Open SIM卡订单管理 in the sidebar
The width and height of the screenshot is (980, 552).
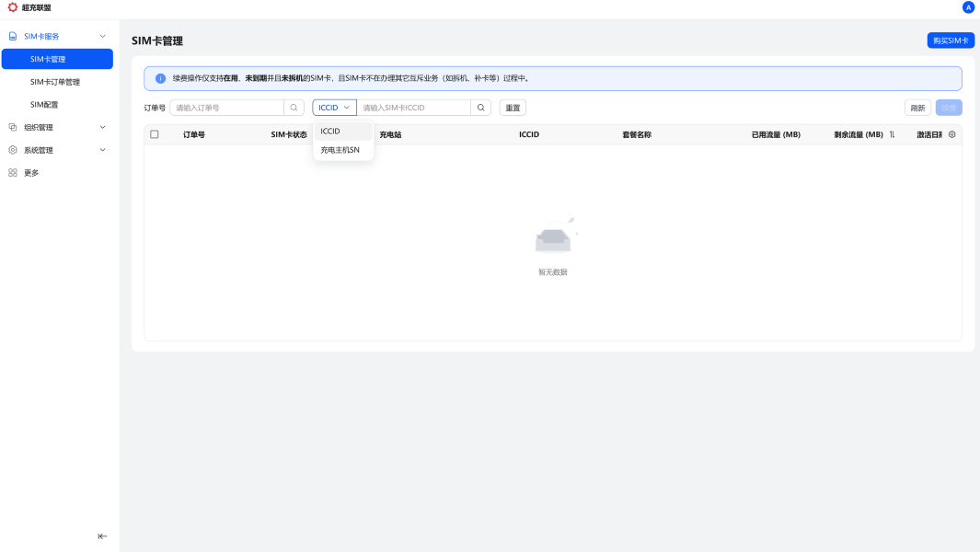[55, 82]
